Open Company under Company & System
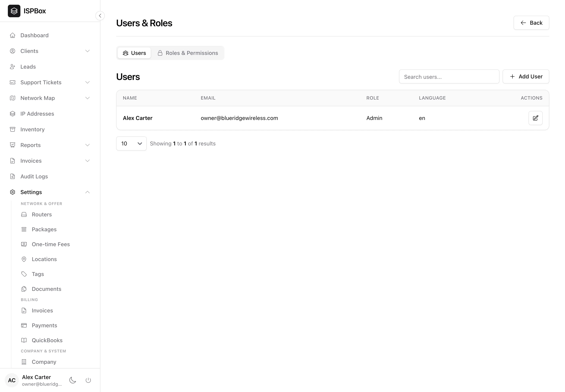 tap(44, 362)
